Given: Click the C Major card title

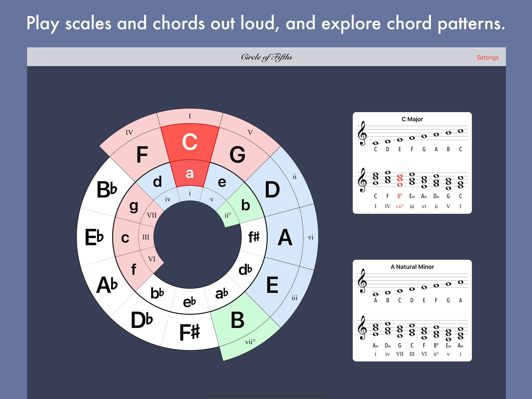Looking at the screenshot, I should 412,119.
